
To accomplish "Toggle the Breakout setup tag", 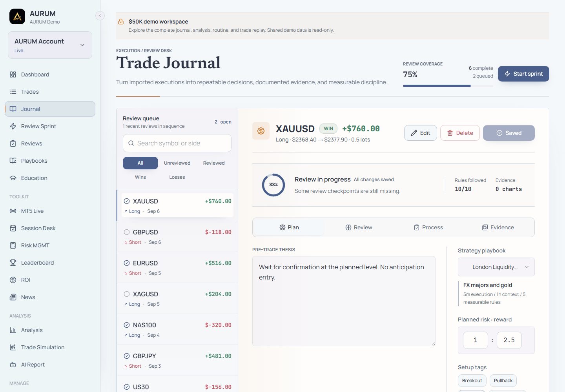I will 472,381.
